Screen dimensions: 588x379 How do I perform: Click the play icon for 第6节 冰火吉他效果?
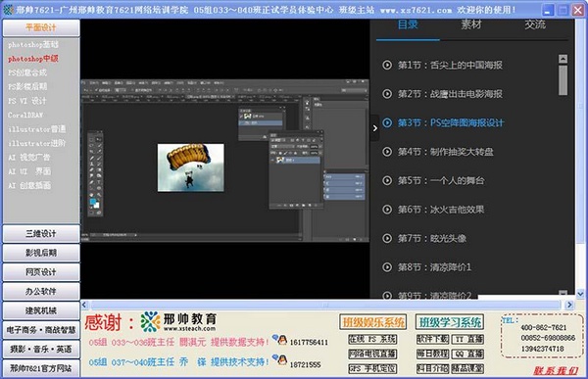(387, 210)
